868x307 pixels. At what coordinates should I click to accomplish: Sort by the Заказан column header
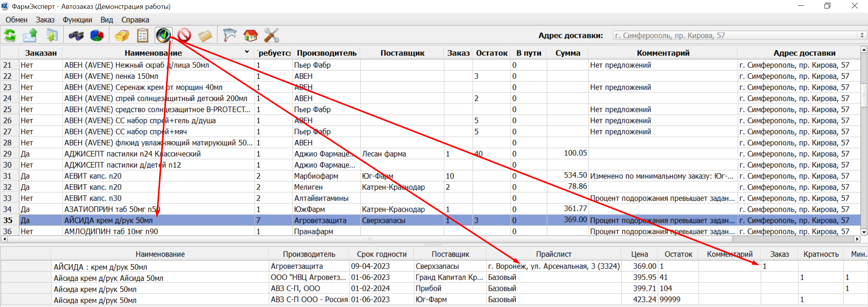pyautogui.click(x=41, y=53)
